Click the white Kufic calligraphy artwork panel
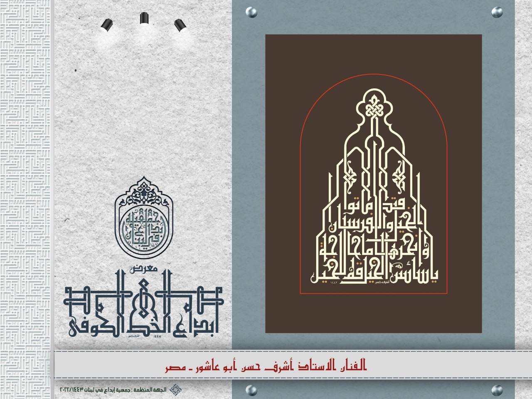The width and height of the screenshot is (532, 399). pyautogui.click(x=374, y=183)
